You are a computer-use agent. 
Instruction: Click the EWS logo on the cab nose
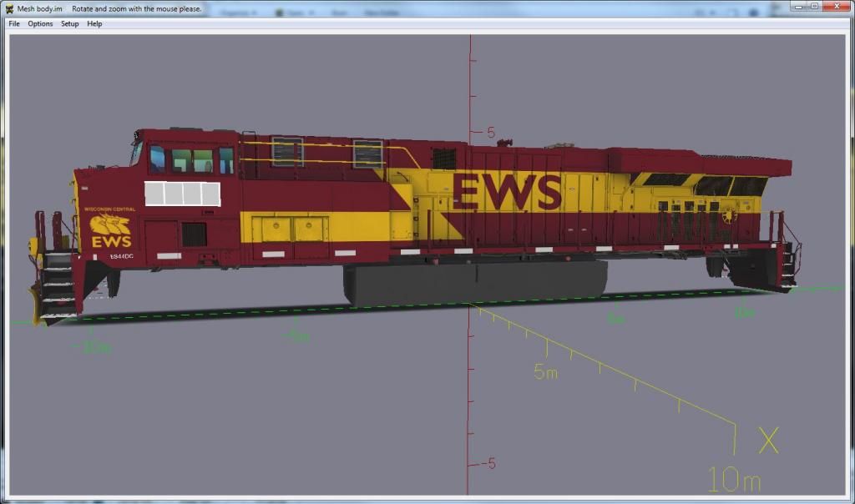111,231
